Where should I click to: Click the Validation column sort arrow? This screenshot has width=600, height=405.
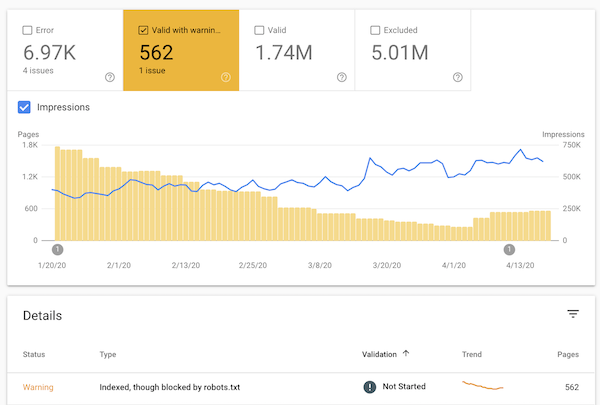[406, 353]
